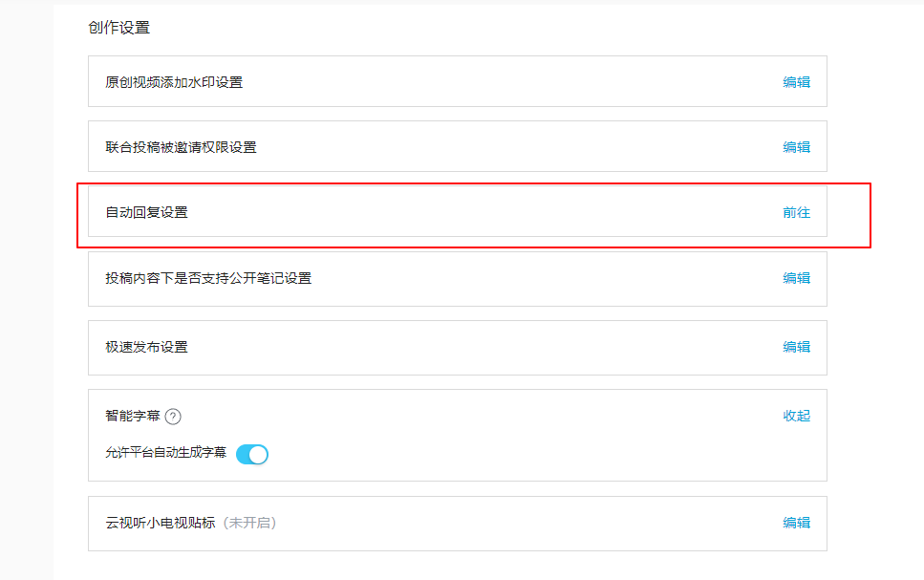Go to 自动回复设置 via 前往
The image size is (924, 580).
tap(796, 212)
